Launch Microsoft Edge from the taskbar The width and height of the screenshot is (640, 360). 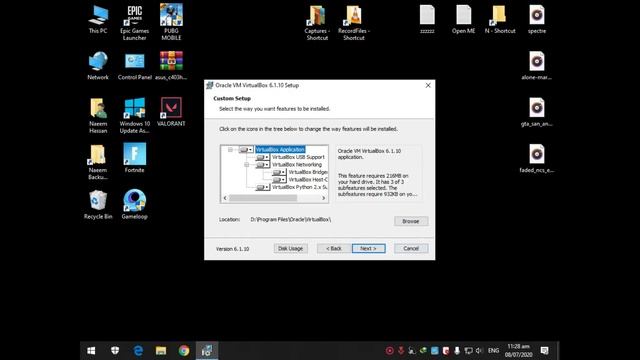click(138, 351)
